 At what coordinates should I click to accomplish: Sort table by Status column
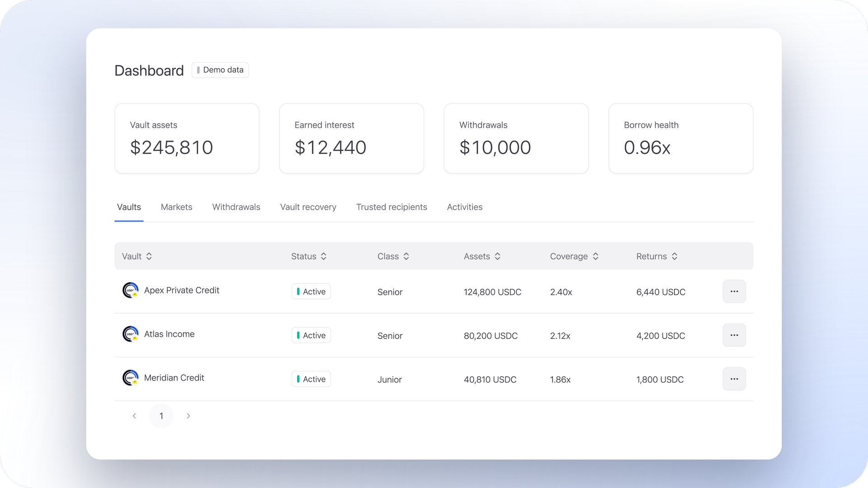coord(309,256)
